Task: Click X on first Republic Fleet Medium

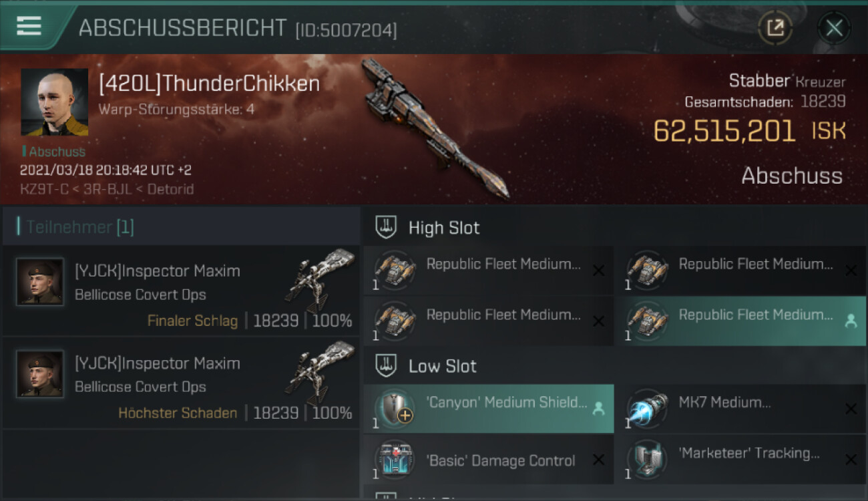Action: pos(598,271)
